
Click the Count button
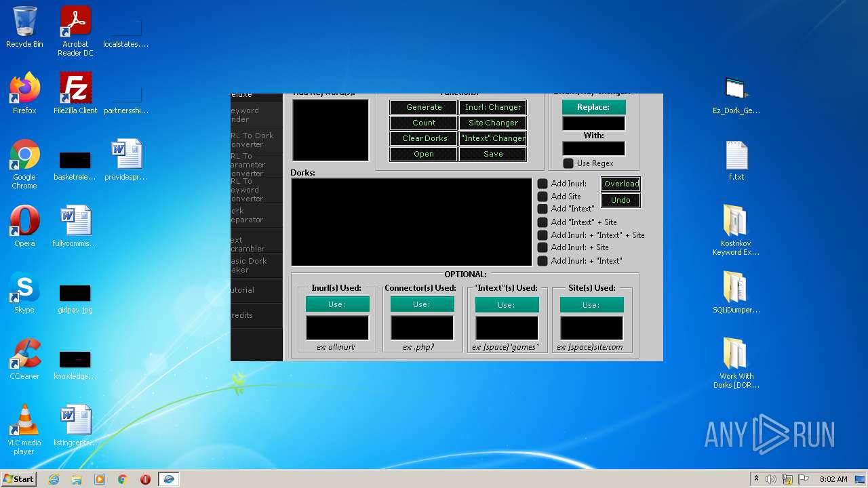point(424,123)
